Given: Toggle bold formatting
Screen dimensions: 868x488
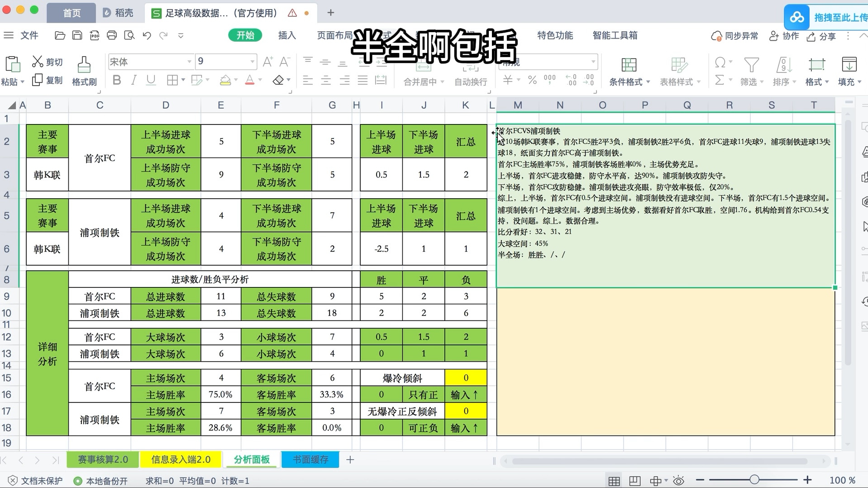Looking at the screenshot, I should tap(117, 81).
